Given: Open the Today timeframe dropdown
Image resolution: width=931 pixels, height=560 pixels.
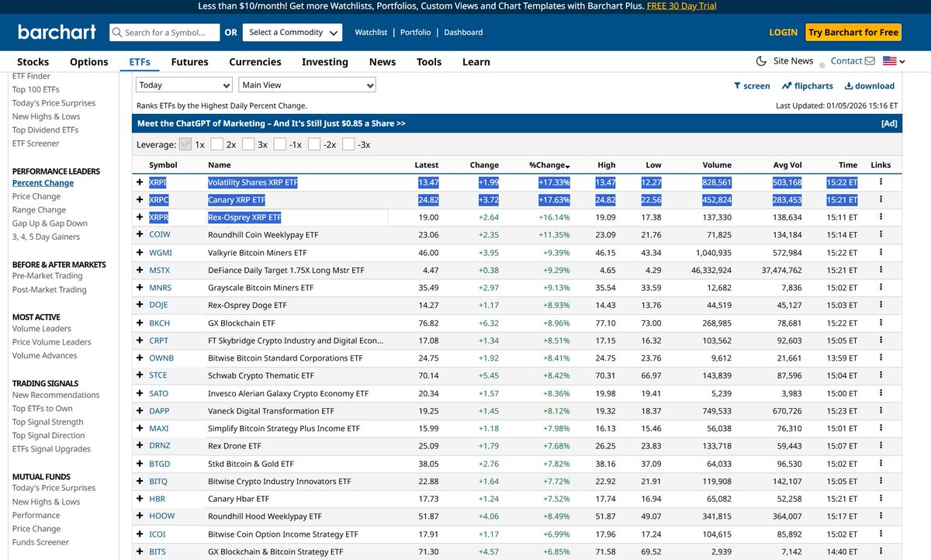Looking at the screenshot, I should click(184, 84).
